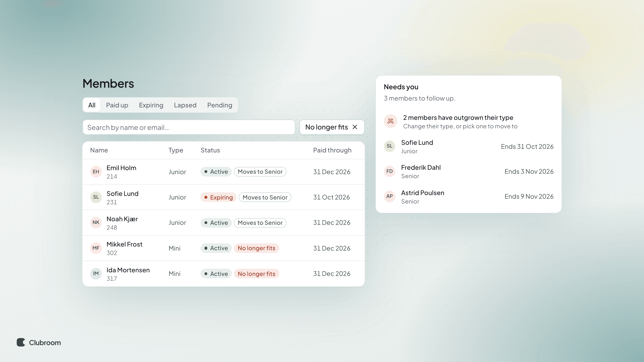
Task: Select the Emil Holm name text
Action: (121, 168)
